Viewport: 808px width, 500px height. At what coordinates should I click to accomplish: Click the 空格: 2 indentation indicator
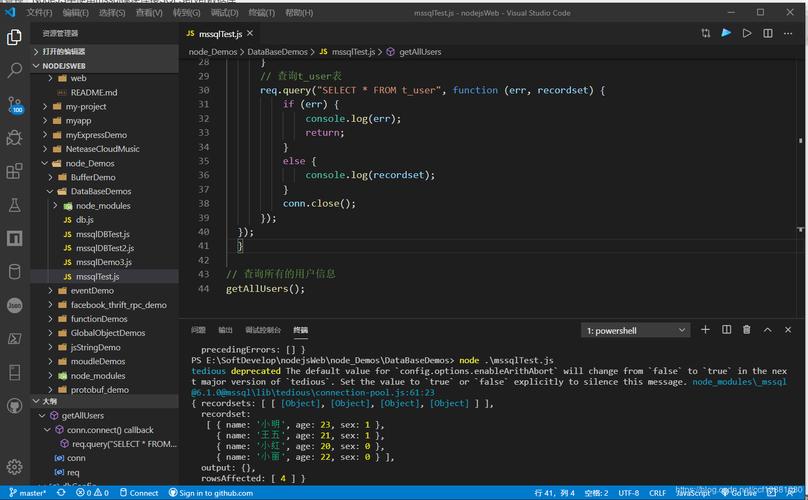(596, 493)
